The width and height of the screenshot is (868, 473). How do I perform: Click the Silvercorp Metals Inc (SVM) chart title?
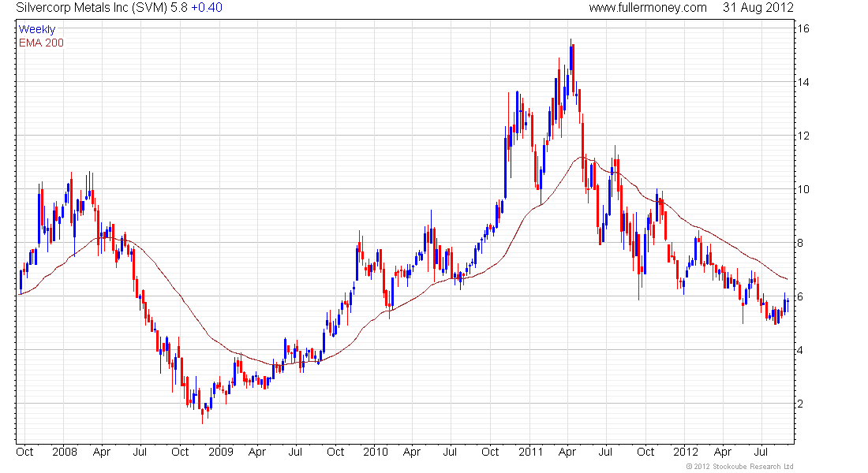(x=92, y=8)
